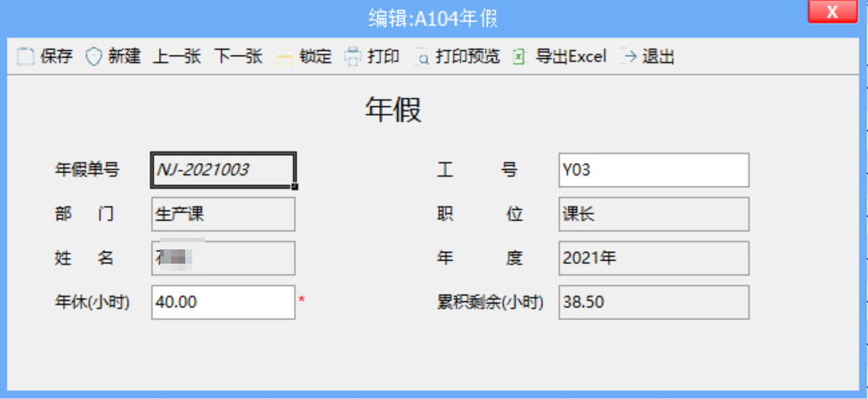Click the 锁定 toolbar label
This screenshot has width=868, height=399.
tap(315, 56)
